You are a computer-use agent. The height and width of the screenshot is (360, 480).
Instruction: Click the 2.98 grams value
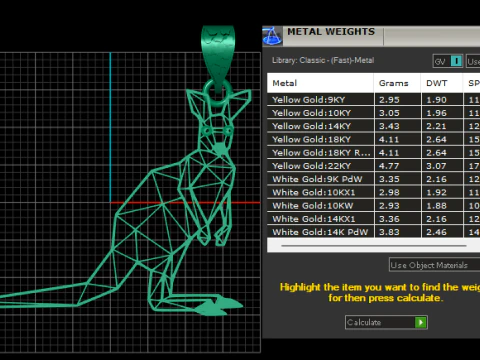pos(389,192)
